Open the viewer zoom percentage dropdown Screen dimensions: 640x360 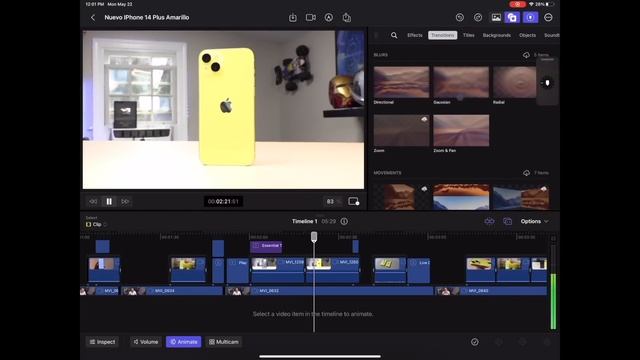coord(332,201)
